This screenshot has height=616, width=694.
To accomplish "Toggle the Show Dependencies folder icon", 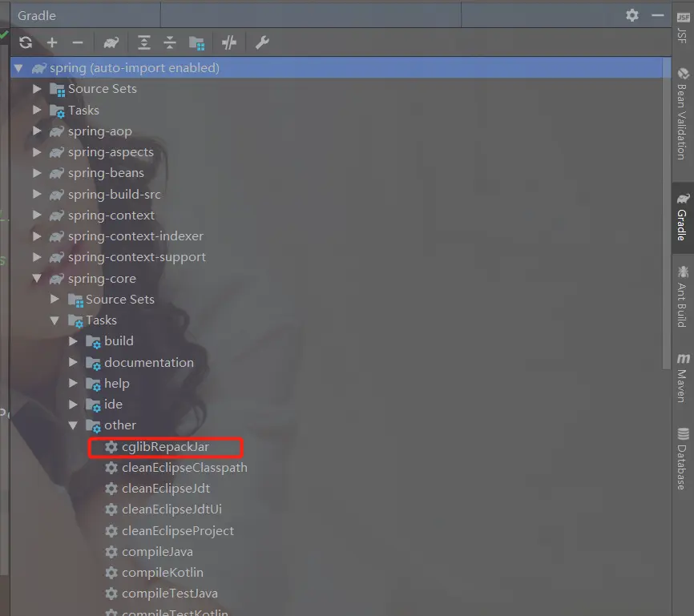I will 196,43.
